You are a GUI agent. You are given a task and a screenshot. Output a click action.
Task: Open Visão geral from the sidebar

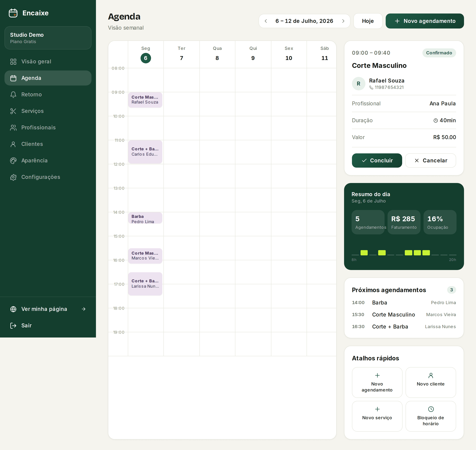coord(48,61)
